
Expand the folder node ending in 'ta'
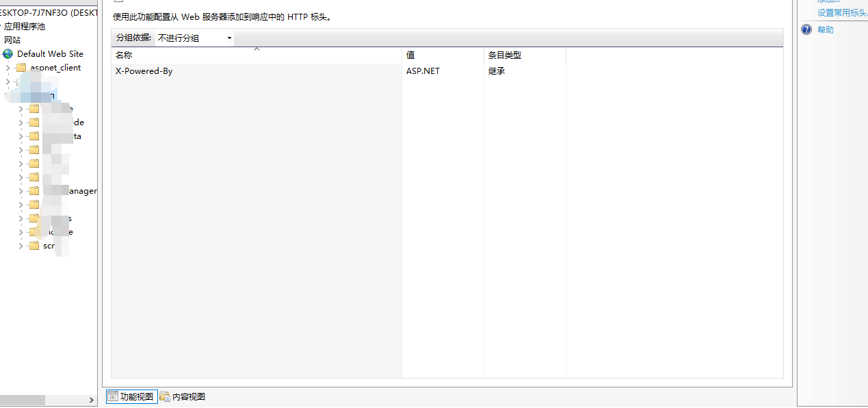(21, 136)
